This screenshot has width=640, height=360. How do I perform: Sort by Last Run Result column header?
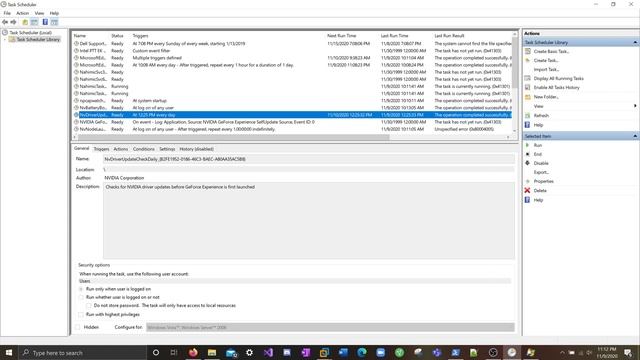pos(449,36)
